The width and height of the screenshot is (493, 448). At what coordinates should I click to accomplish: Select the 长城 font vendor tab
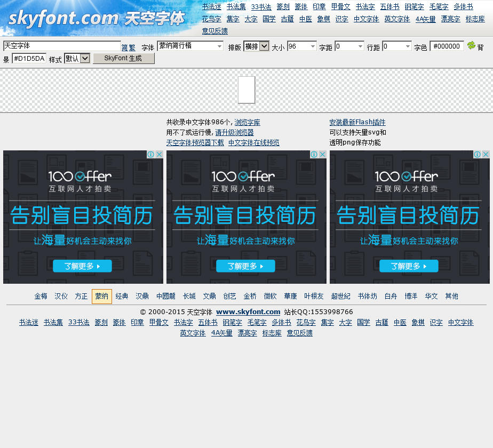[x=189, y=296]
